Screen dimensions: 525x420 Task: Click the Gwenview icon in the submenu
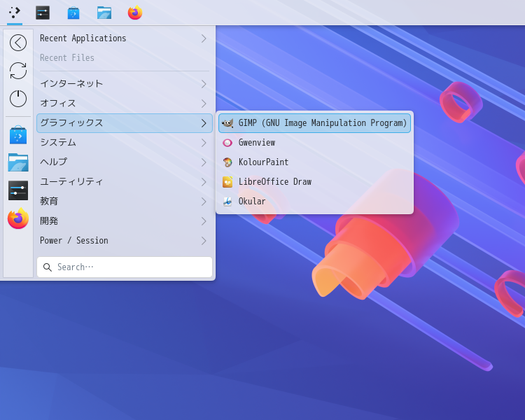click(227, 143)
